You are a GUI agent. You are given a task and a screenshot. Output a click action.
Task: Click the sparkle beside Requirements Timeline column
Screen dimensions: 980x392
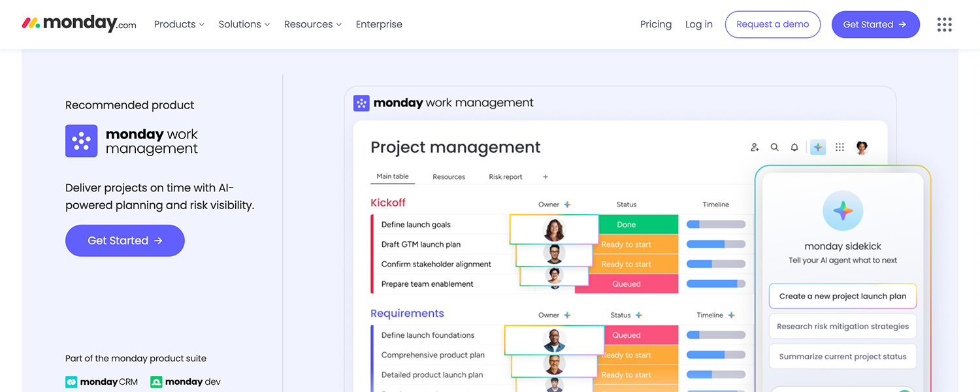coord(732,315)
